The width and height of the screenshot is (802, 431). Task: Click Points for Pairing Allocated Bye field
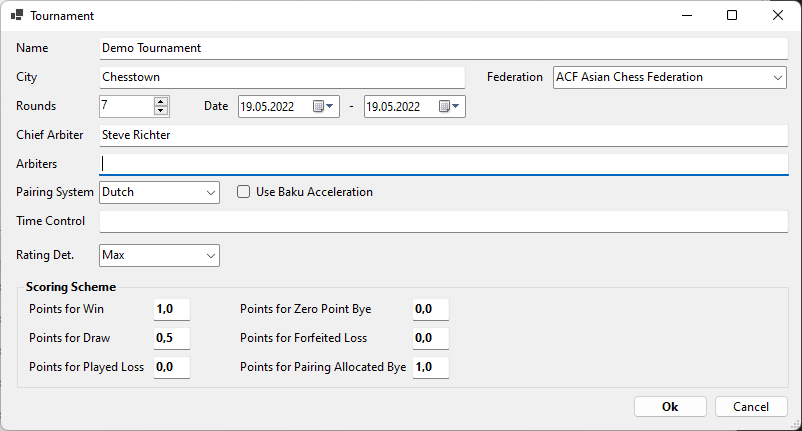click(x=430, y=367)
